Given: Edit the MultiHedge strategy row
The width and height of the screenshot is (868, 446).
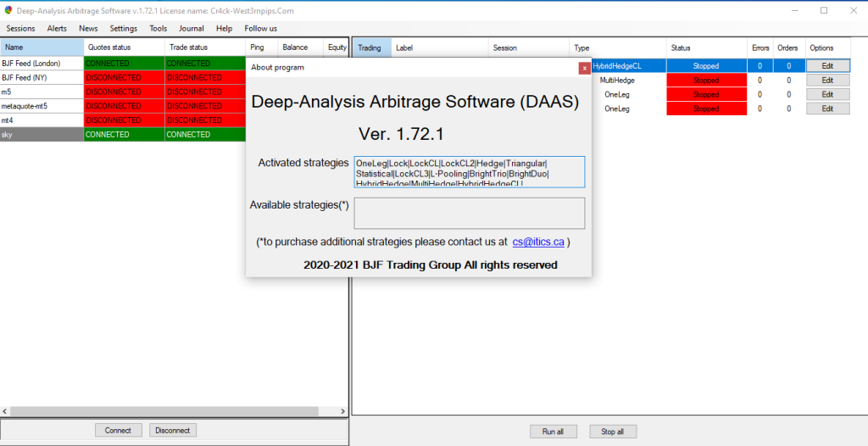Looking at the screenshot, I should point(827,81).
